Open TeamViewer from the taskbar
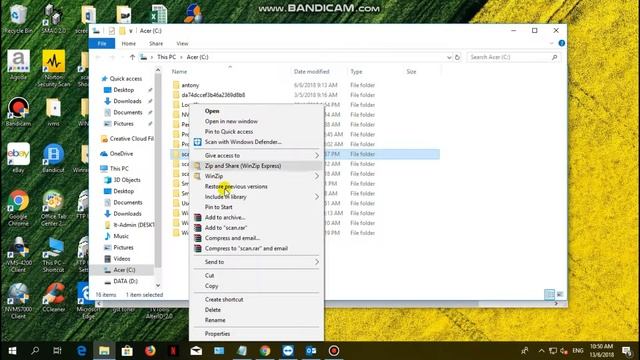The width and height of the screenshot is (640, 360). [x=288, y=351]
